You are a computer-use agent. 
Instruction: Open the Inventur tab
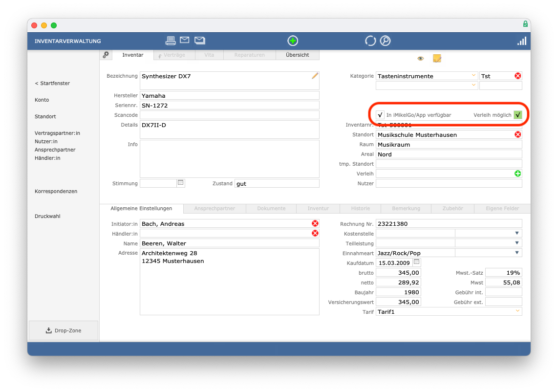click(x=318, y=209)
